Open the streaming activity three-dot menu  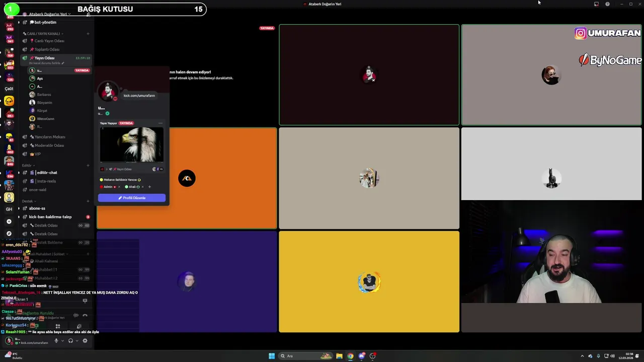coord(160,123)
